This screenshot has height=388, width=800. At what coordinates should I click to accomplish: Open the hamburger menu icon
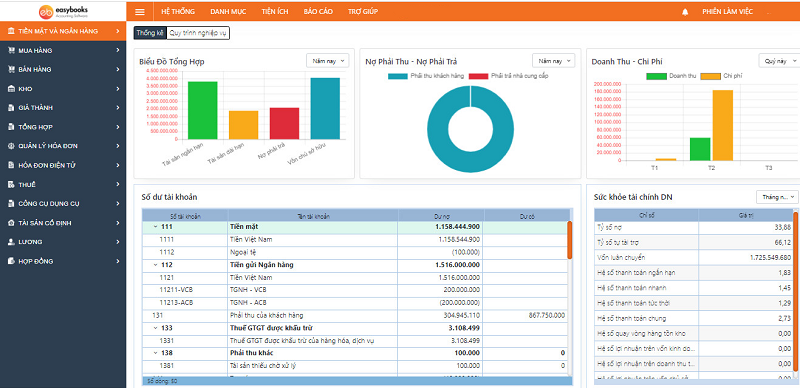click(x=140, y=12)
